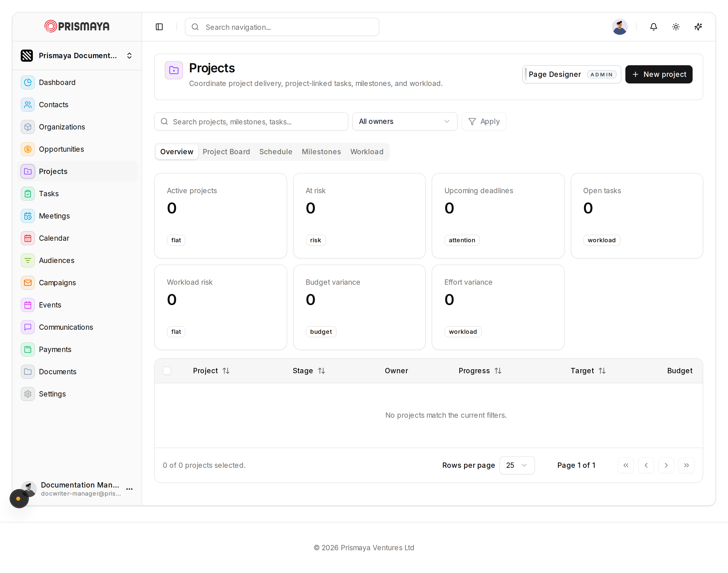Sort by Project column
The width and height of the screenshot is (728, 573).
tap(211, 371)
